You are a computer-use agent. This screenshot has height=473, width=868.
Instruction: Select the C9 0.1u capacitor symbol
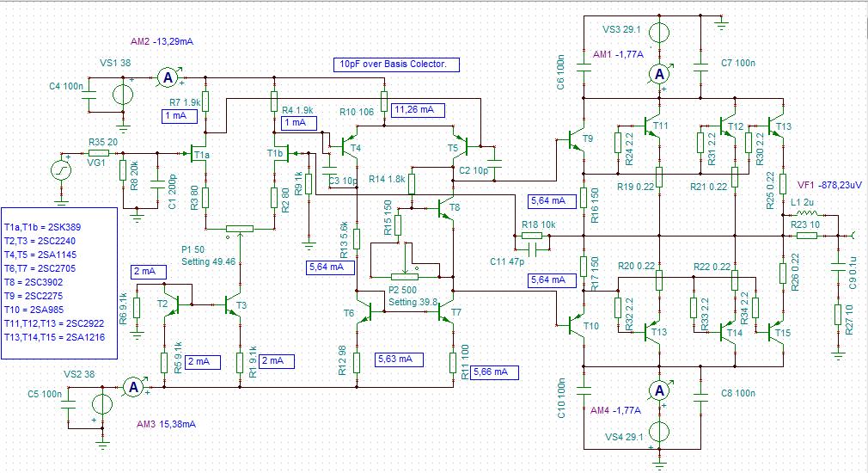[838, 267]
